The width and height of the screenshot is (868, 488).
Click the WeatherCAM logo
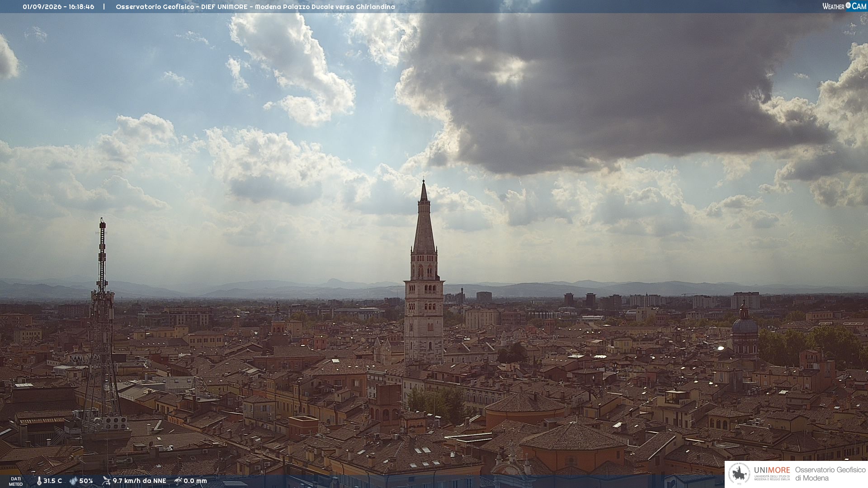click(x=844, y=6)
